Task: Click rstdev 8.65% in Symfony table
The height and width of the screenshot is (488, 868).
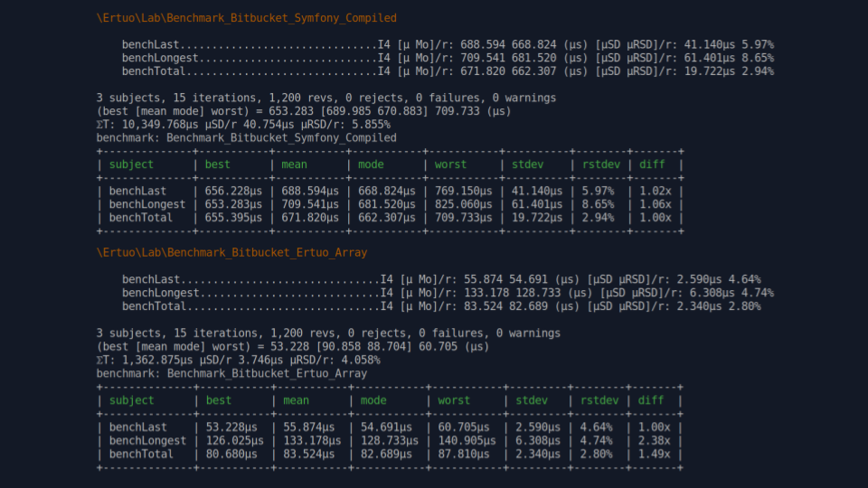Action: click(598, 204)
